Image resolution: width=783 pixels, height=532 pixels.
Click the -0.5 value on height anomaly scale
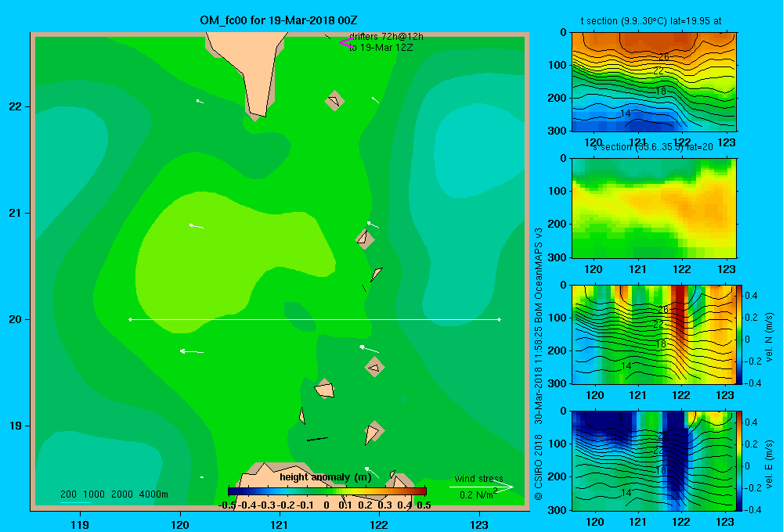[x=227, y=505]
